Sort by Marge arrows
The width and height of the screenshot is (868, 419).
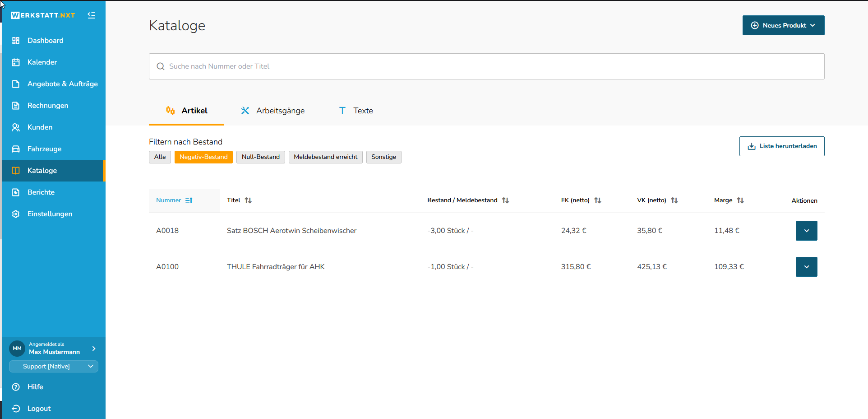(x=740, y=200)
